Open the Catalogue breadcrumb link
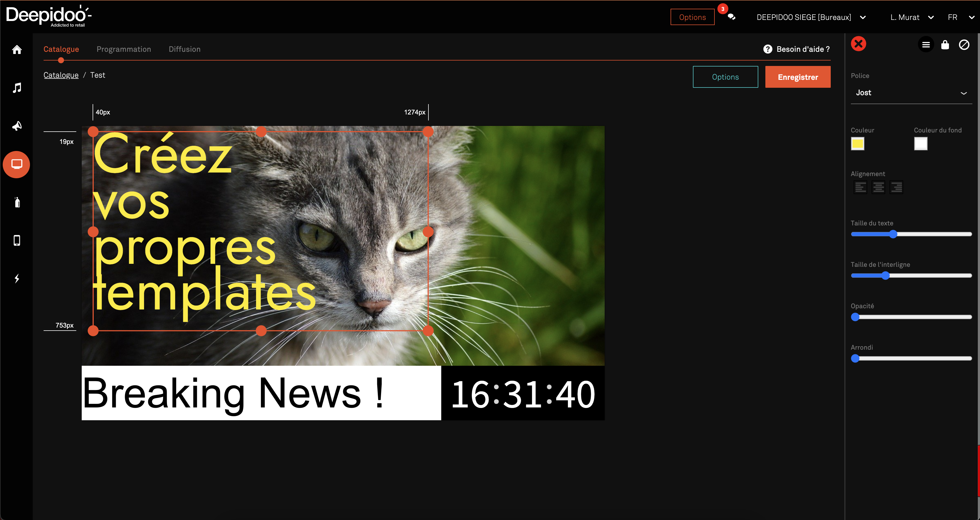 (61, 75)
